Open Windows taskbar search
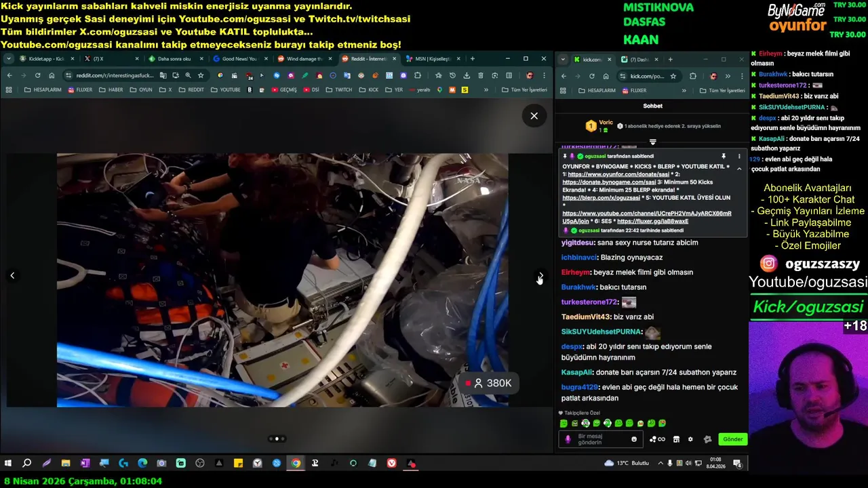 27,463
